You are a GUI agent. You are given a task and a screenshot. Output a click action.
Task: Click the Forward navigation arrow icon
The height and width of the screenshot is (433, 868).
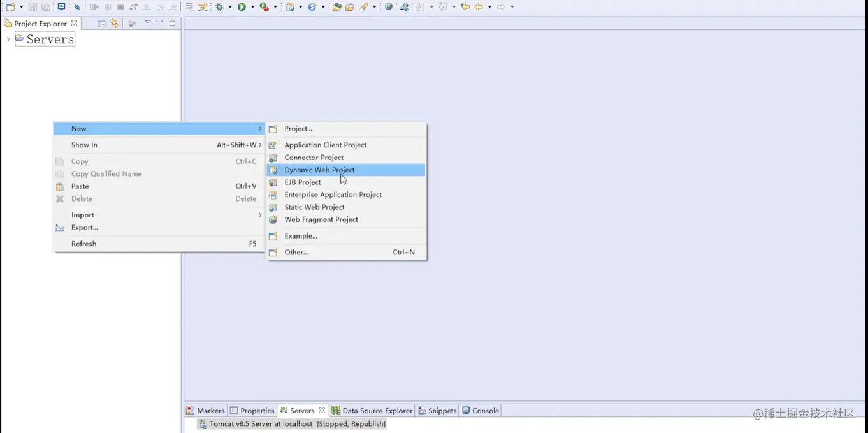(501, 7)
